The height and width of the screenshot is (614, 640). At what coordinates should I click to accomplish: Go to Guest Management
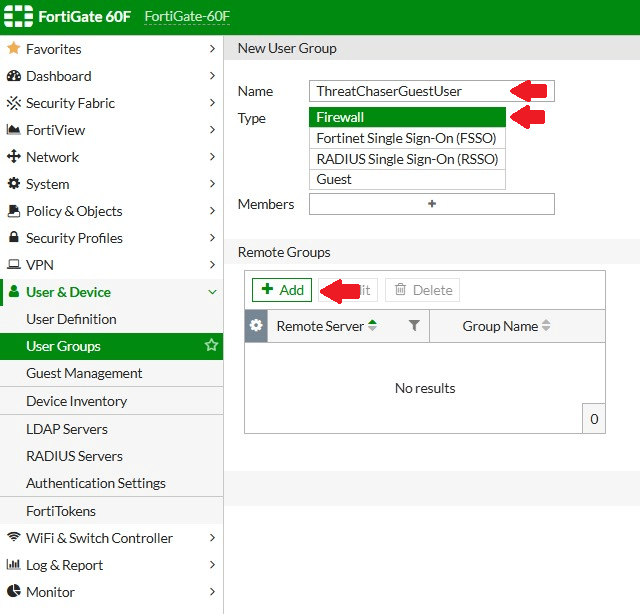(84, 373)
